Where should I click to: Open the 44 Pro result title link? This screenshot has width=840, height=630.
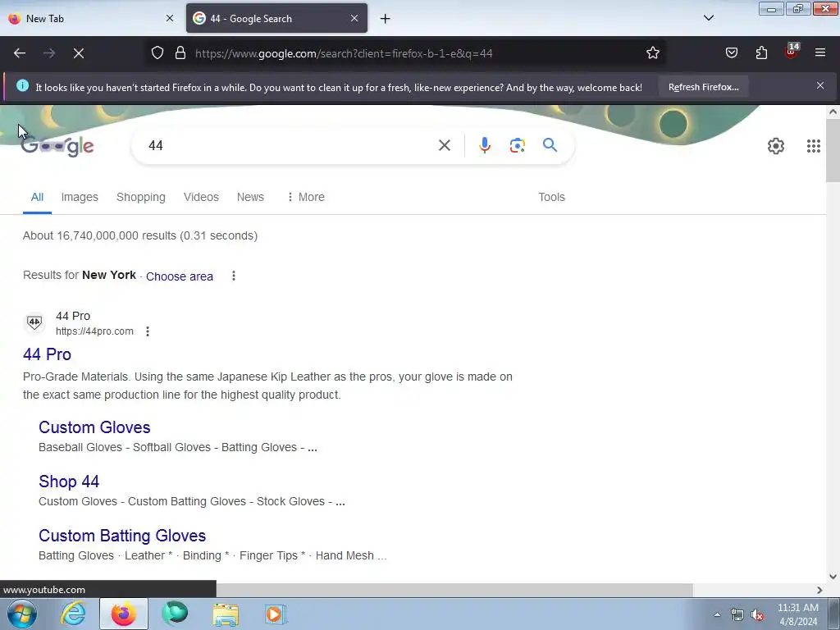pyautogui.click(x=47, y=354)
